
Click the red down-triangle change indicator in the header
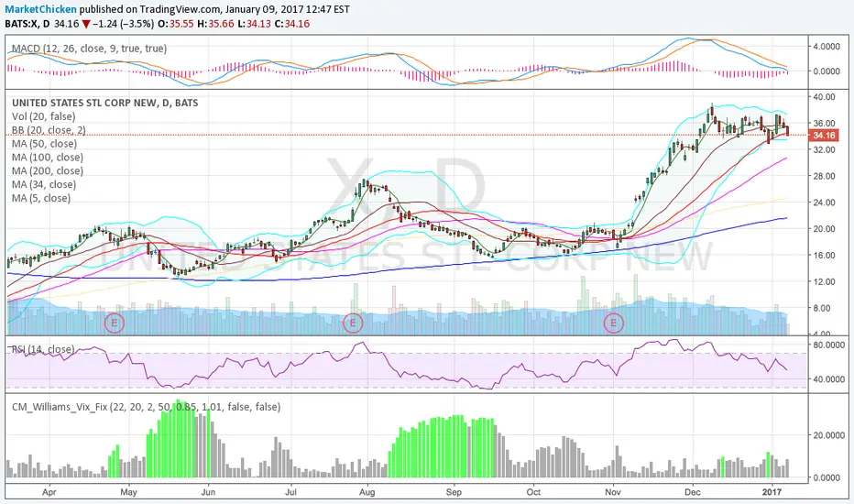click(86, 24)
